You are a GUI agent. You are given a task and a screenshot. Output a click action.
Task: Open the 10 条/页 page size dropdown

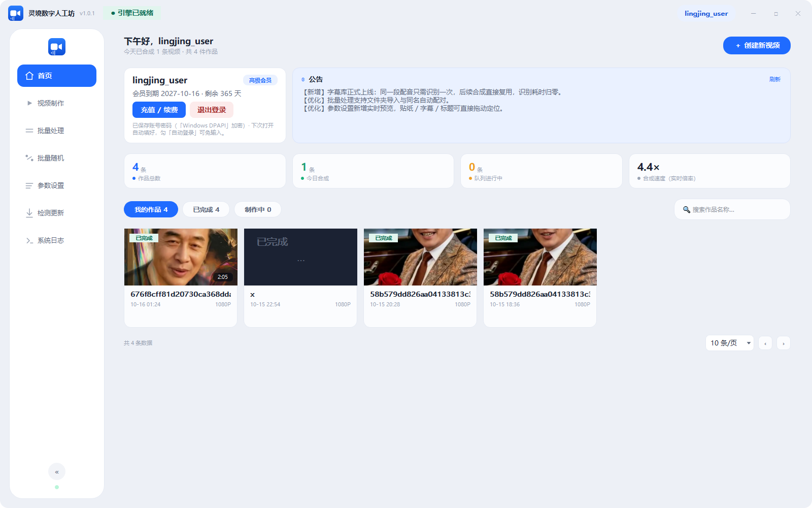(x=730, y=343)
